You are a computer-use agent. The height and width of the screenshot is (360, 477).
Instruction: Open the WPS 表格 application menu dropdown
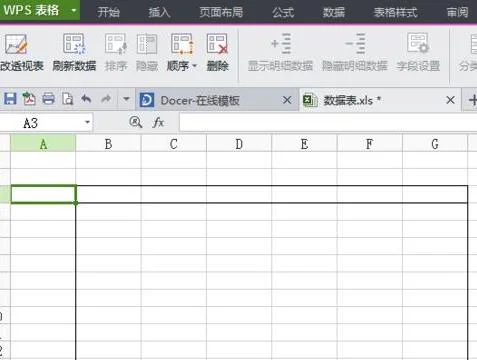74,10
